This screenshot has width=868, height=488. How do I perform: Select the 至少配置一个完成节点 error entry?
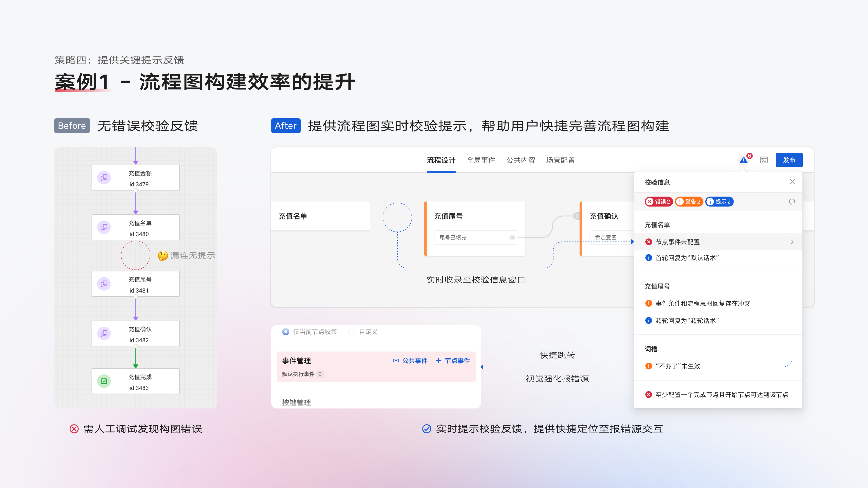(x=722, y=395)
